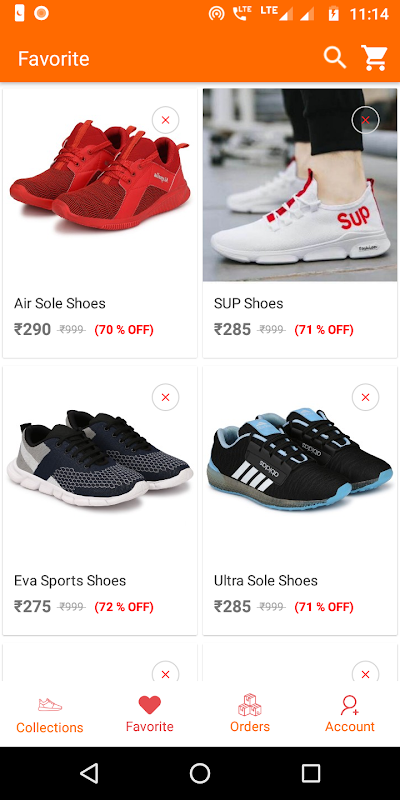Remove Eva Sports Shoes from favorites
The width and height of the screenshot is (400, 800).
pos(165,397)
